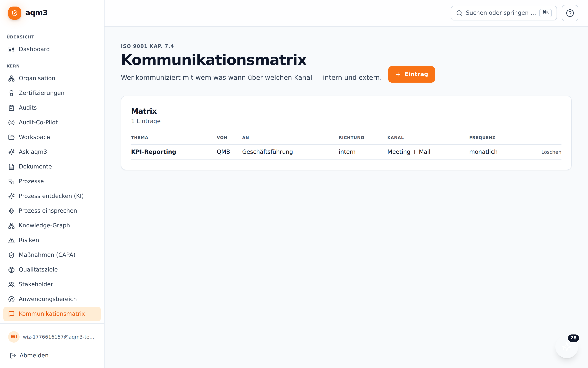The height and width of the screenshot is (368, 588).
Task: Go to Dokumente
Action: coord(52,167)
